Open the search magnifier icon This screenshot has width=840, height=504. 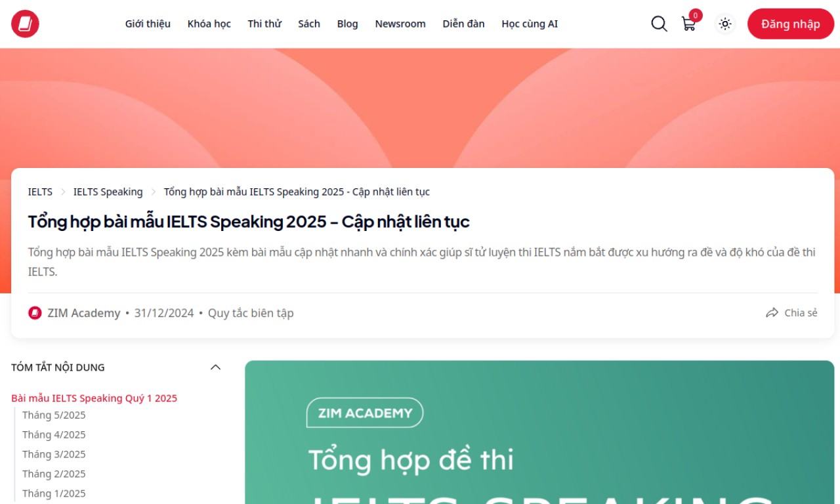[659, 24]
